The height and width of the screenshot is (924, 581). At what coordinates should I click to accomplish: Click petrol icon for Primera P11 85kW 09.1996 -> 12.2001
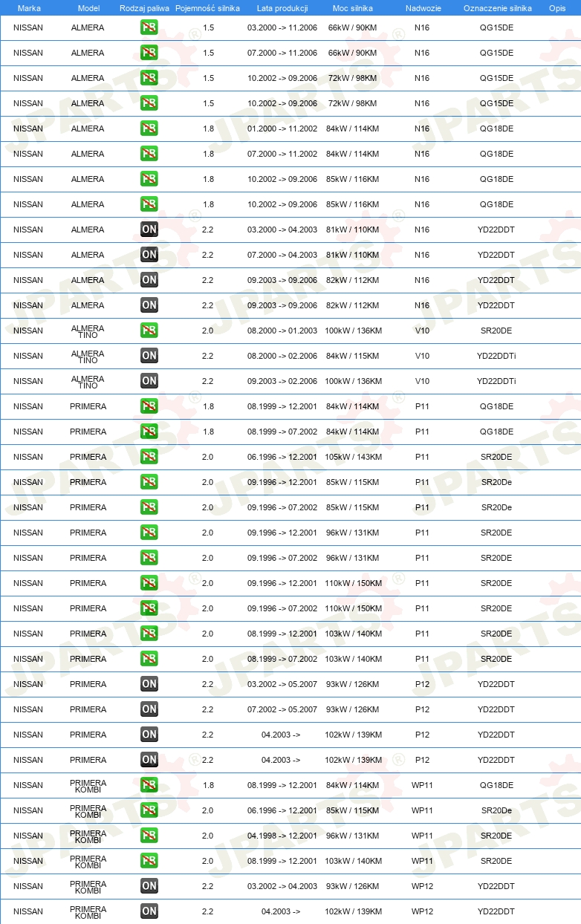click(x=149, y=482)
